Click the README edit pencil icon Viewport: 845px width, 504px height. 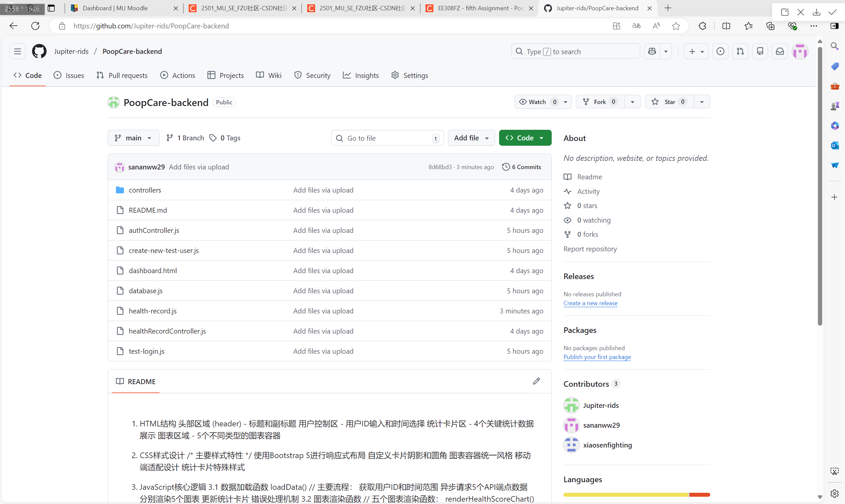pos(536,381)
